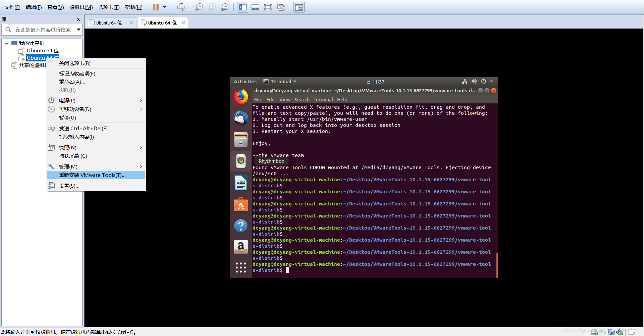Choose 捕获屏幕 (C) menu entry
Image resolution: width=644 pixels, height=336 pixels.
[x=96, y=156]
